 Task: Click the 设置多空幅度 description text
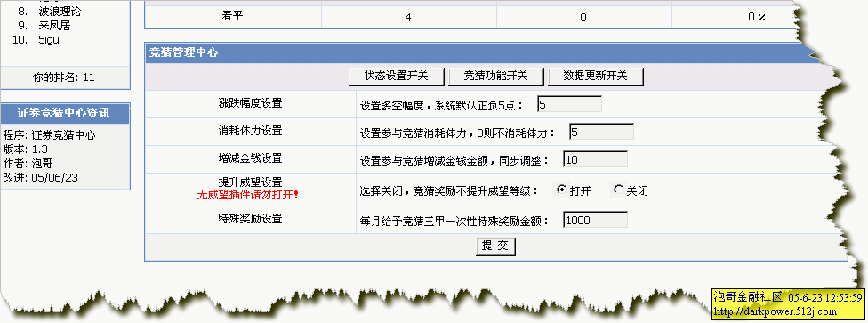coord(440,105)
